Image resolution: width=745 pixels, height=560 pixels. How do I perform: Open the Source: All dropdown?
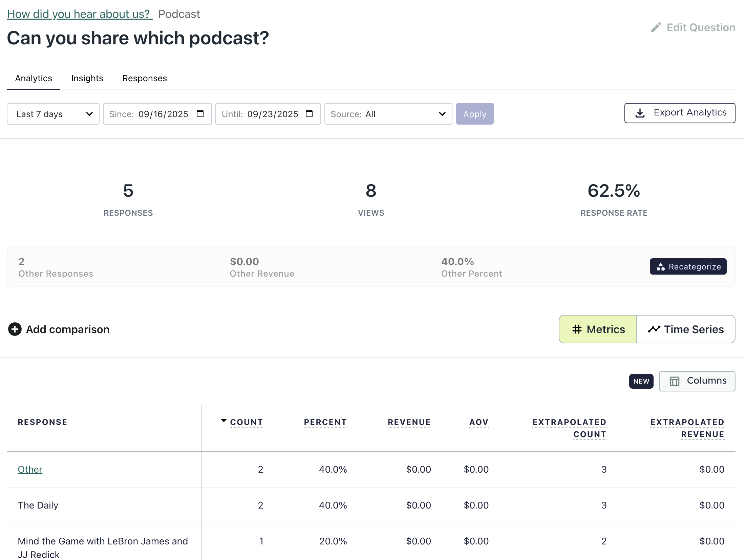click(388, 114)
